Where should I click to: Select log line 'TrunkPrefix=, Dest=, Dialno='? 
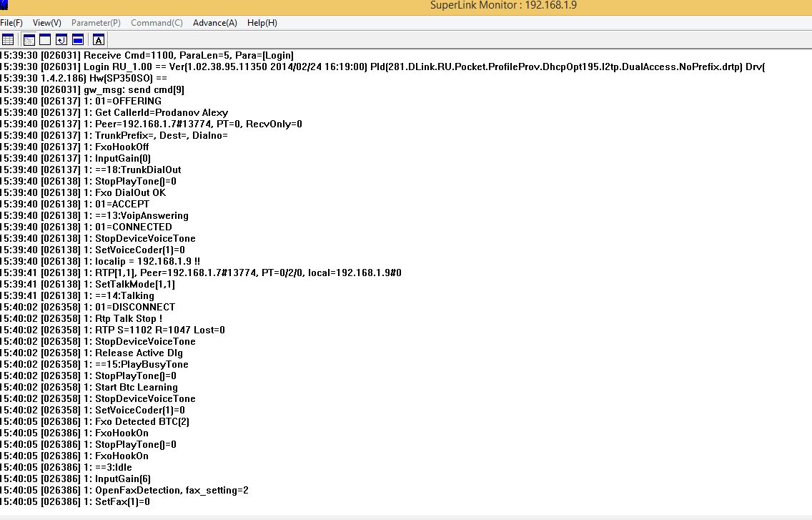point(114,135)
